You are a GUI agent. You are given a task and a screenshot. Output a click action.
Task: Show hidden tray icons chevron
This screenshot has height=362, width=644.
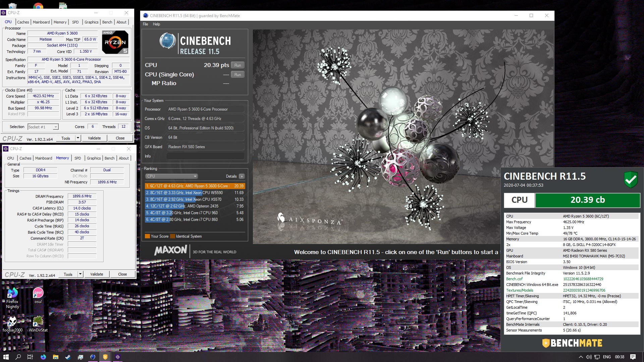(x=581, y=357)
